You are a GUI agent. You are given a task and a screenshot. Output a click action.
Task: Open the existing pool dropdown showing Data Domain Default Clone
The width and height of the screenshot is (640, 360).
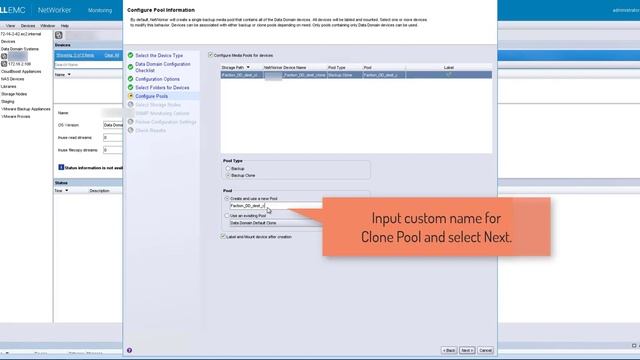[x=276, y=223]
